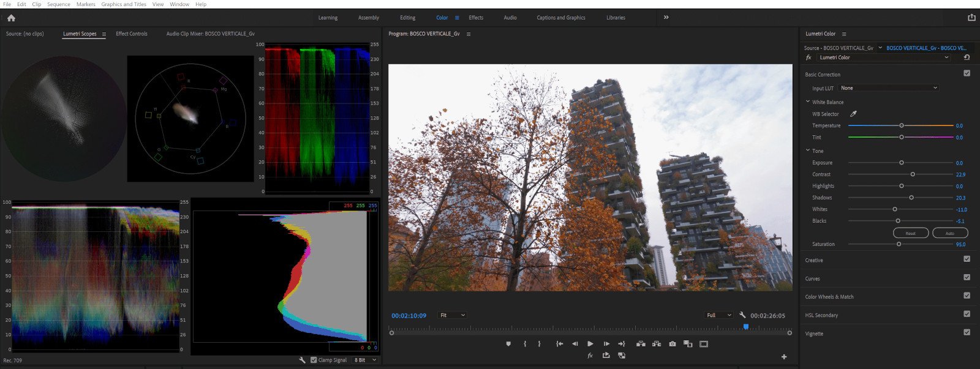Open the Lumetri Color panel menu

click(x=844, y=34)
